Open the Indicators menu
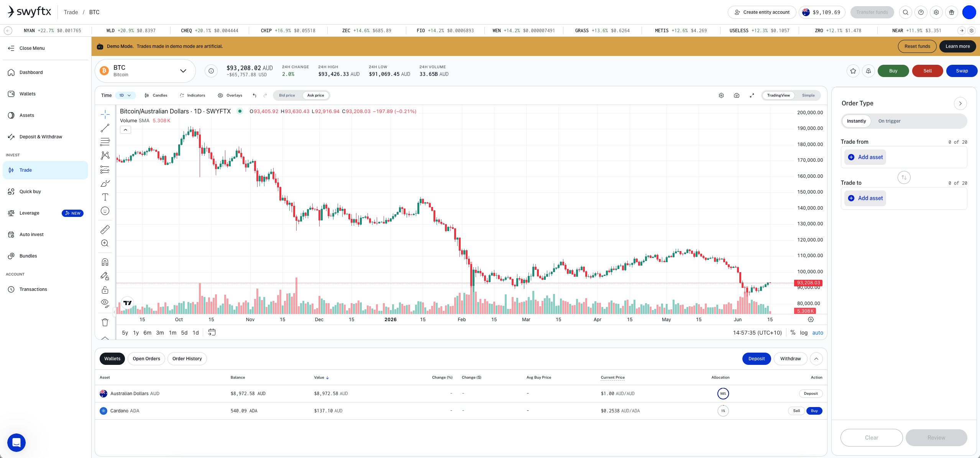Screen dimensions: 980x458 point(192,95)
